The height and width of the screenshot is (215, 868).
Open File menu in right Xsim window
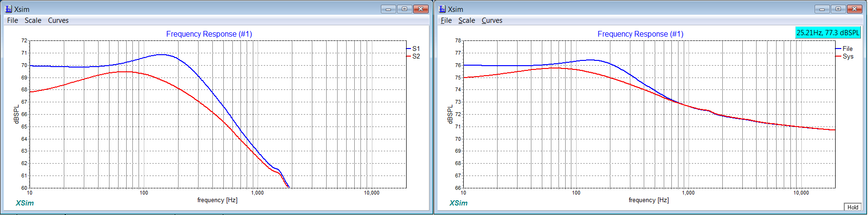point(446,20)
